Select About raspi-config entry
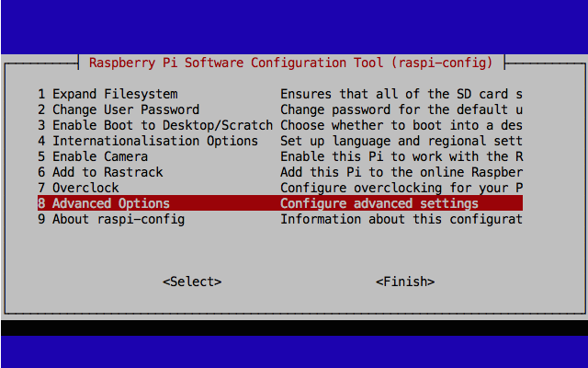 point(111,219)
